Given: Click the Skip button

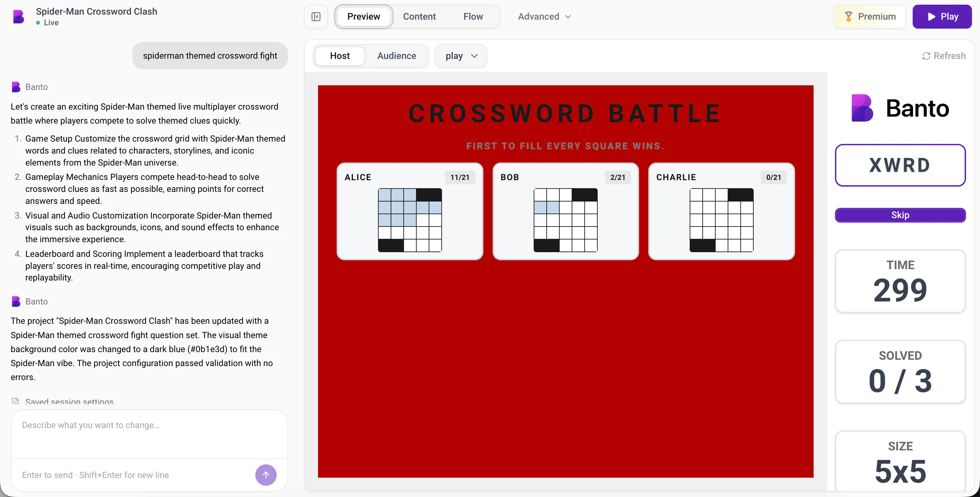Looking at the screenshot, I should pos(900,215).
